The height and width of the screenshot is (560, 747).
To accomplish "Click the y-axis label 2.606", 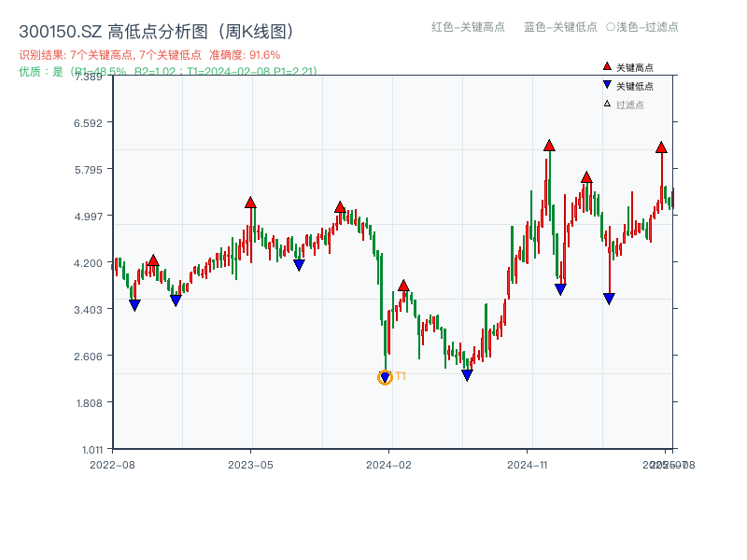I will point(88,357).
